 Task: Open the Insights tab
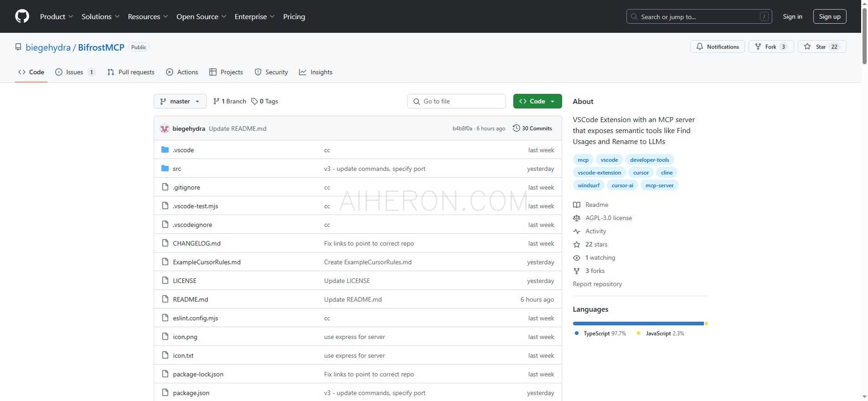(316, 72)
